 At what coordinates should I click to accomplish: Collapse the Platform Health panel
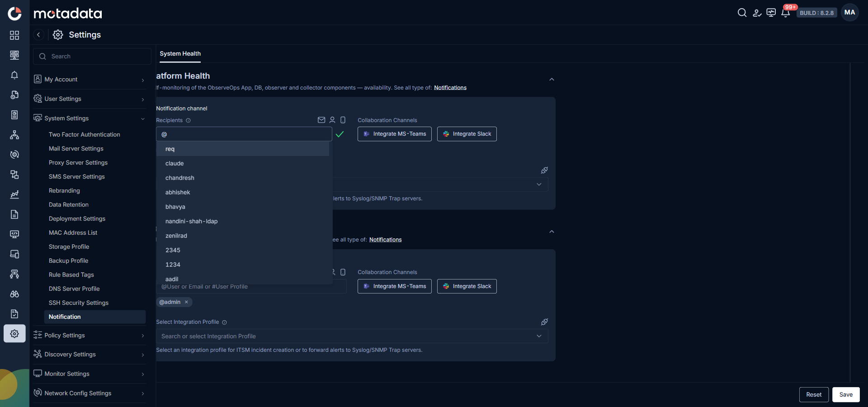(552, 79)
